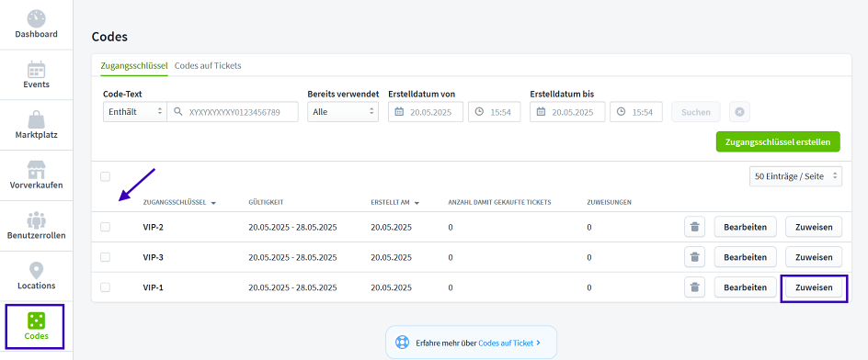Click the Zugangsschlüssel erstellen button
868x360 pixels.
point(778,141)
